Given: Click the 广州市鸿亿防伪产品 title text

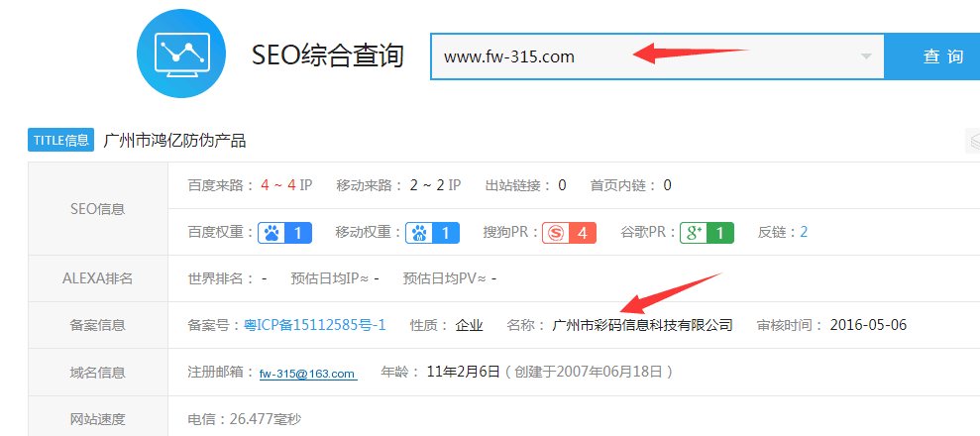Looking at the screenshot, I should click(x=174, y=141).
